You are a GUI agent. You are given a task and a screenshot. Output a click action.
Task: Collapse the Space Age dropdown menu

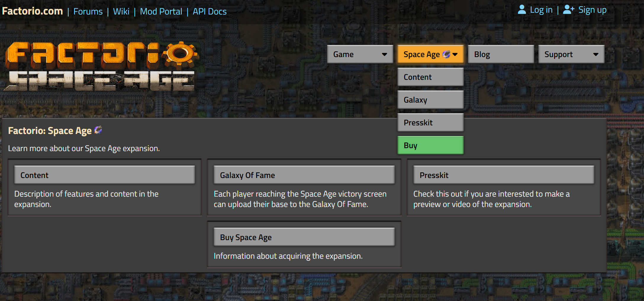pos(430,54)
